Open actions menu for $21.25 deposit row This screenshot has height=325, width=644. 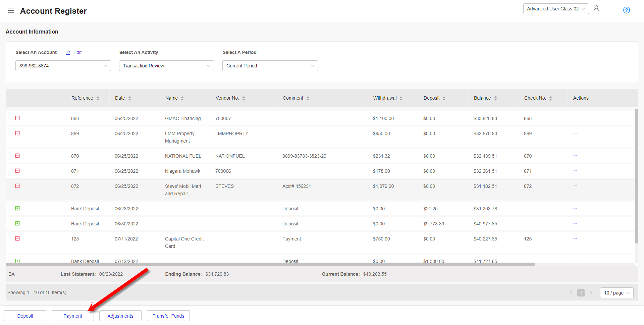tap(575, 208)
